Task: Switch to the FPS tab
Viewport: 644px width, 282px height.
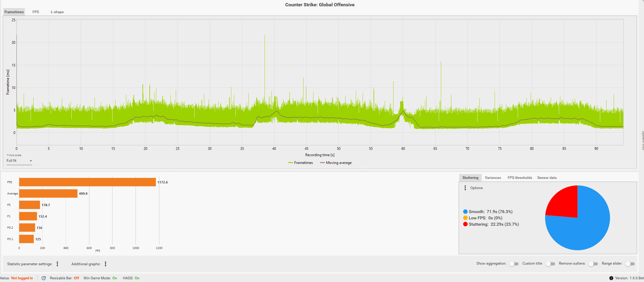Action: 36,12
